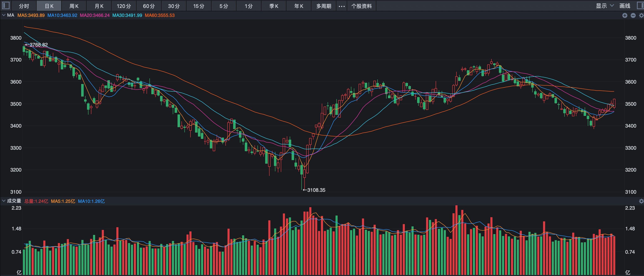Click the 总量:1.24亿 volume label
Image resolution: width=644 pixels, height=276 pixels.
[x=36, y=201]
